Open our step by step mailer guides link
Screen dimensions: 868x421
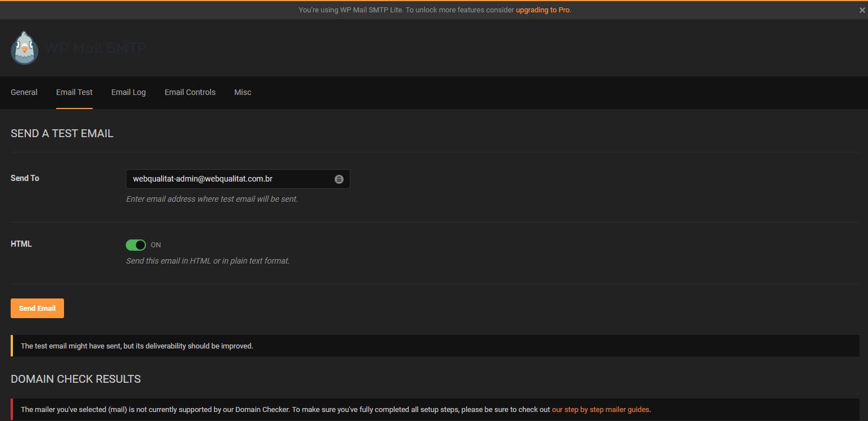tap(600, 410)
